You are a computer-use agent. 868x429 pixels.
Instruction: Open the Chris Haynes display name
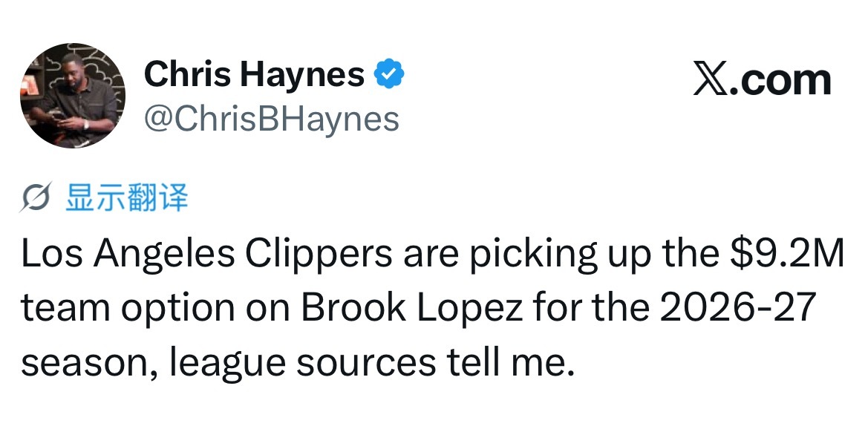[x=254, y=74]
